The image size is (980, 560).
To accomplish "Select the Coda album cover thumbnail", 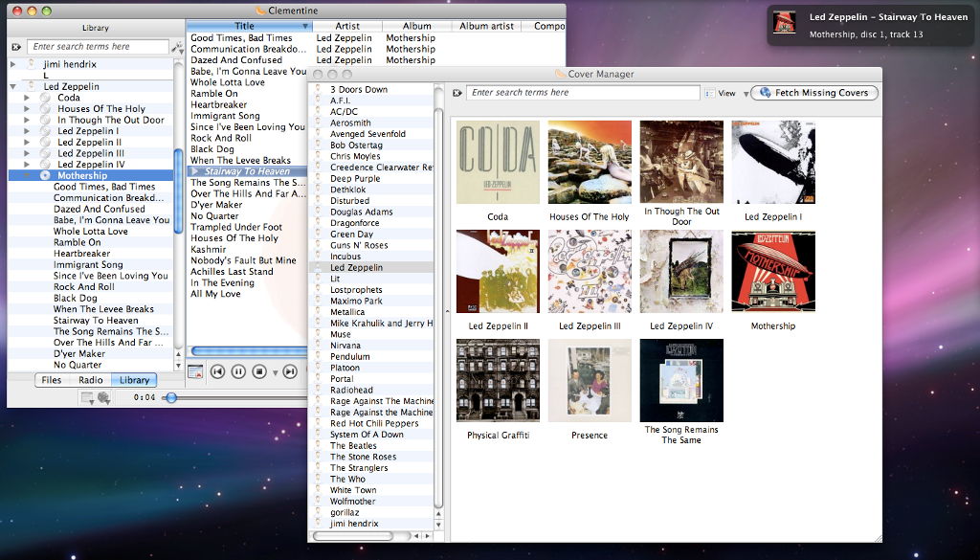I will [x=498, y=163].
